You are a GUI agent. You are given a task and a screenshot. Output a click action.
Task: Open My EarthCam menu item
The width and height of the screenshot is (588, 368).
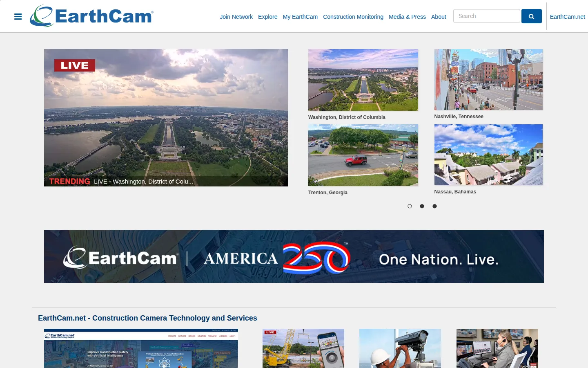(x=300, y=17)
